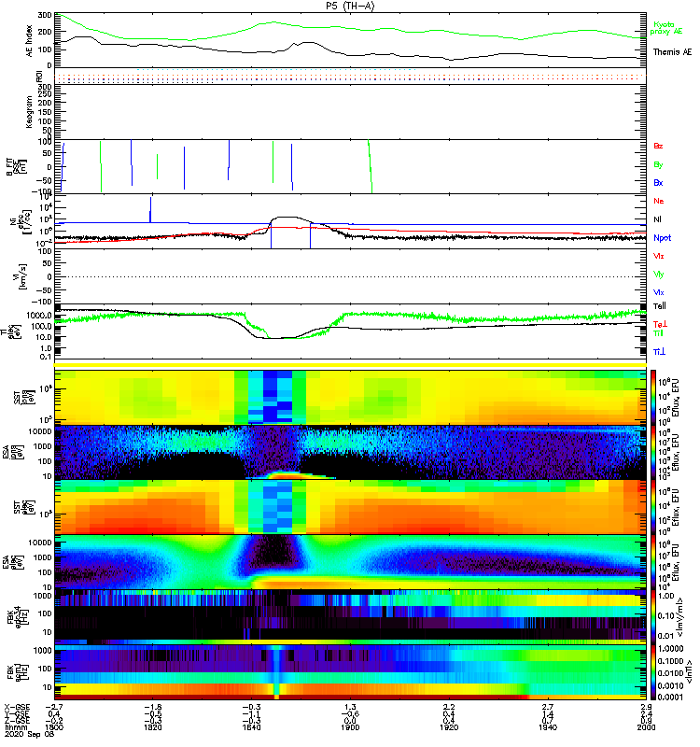The height and width of the screenshot is (747, 700).
Task: Click the 1820 time tick label
Action: click(153, 727)
